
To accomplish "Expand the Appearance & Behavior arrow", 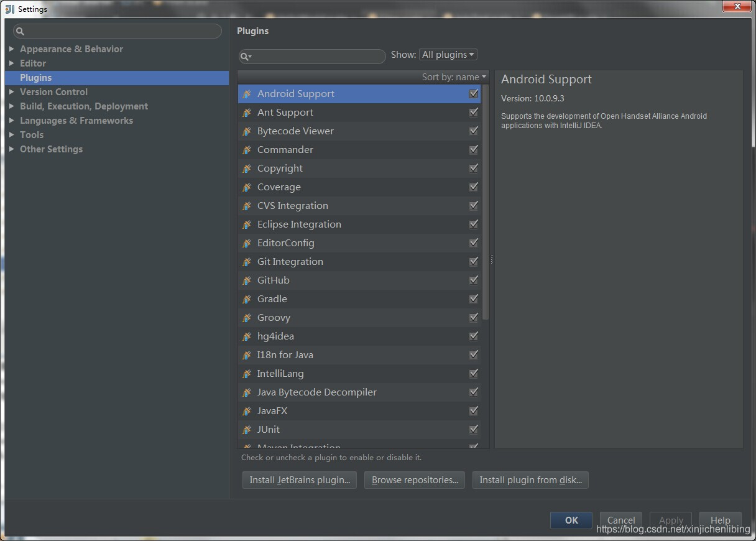I will coord(12,49).
